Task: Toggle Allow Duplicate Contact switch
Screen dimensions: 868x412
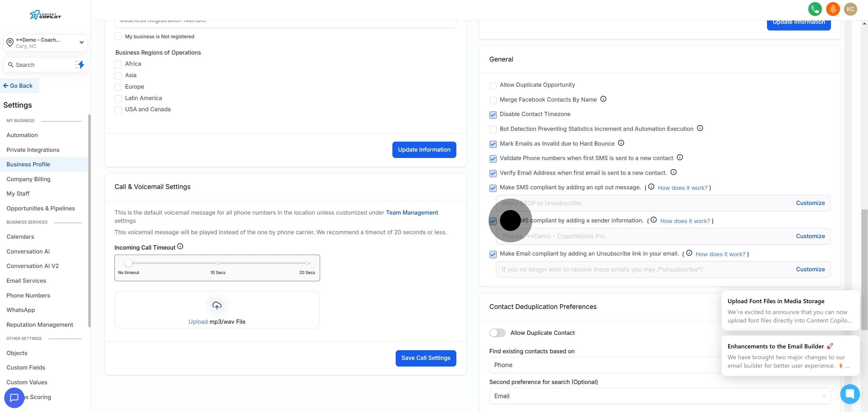Action: 497,333
